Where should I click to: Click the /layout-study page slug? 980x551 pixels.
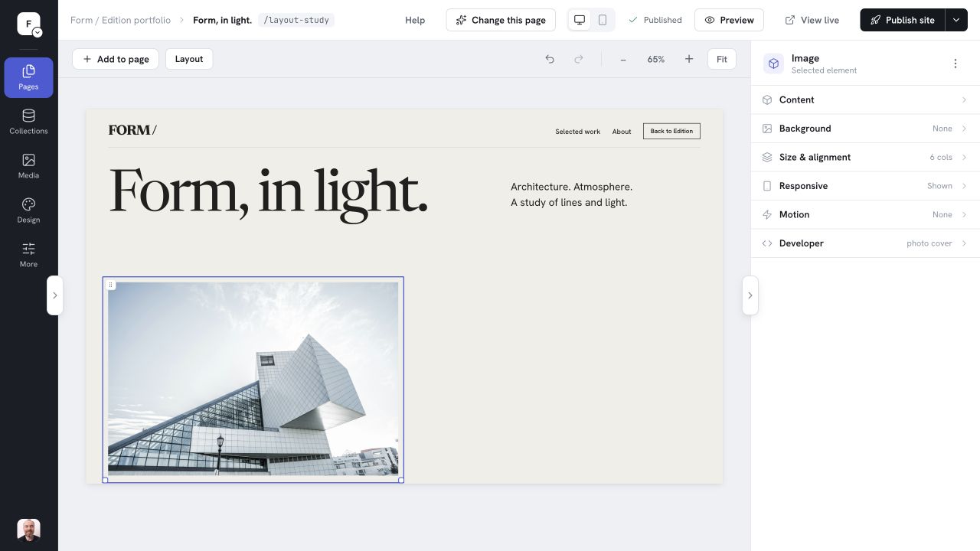(296, 20)
